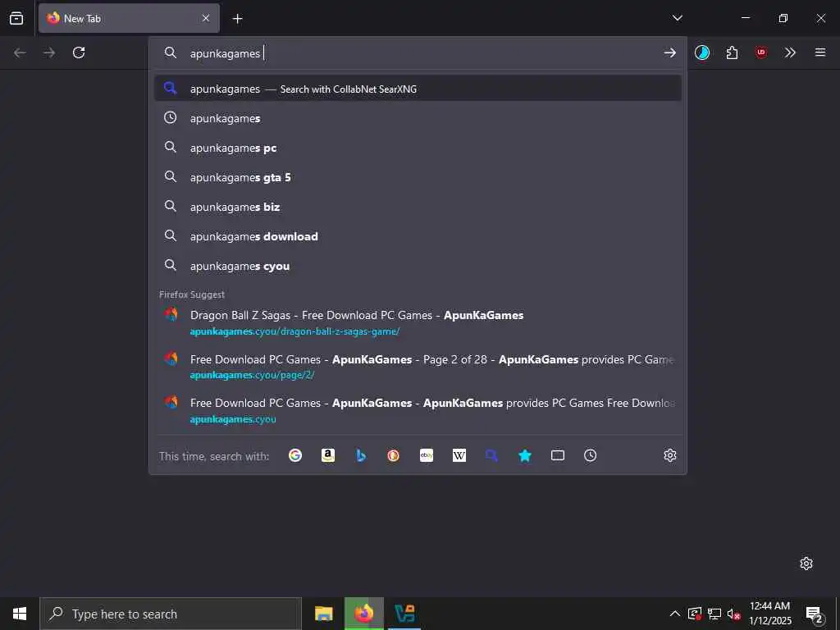Go forward one page
The height and width of the screenshot is (630, 840).
(49, 52)
